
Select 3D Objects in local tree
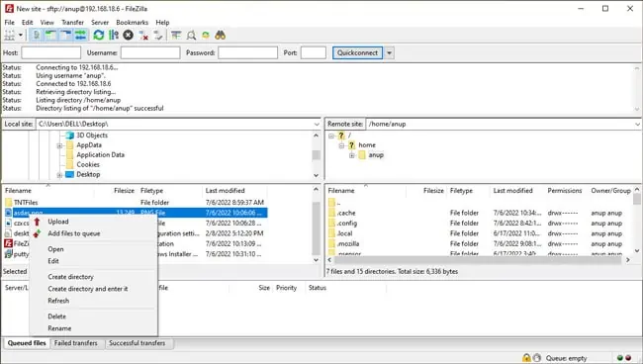[x=92, y=136]
